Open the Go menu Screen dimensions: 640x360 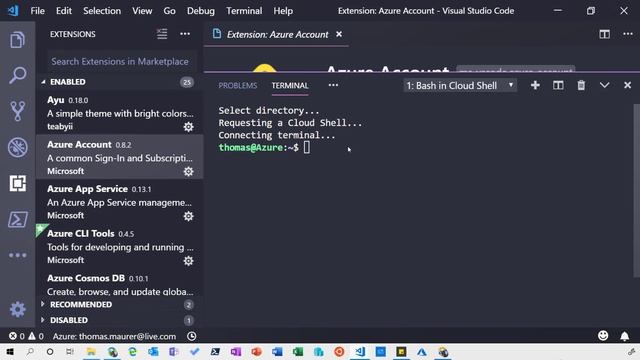pos(169,11)
